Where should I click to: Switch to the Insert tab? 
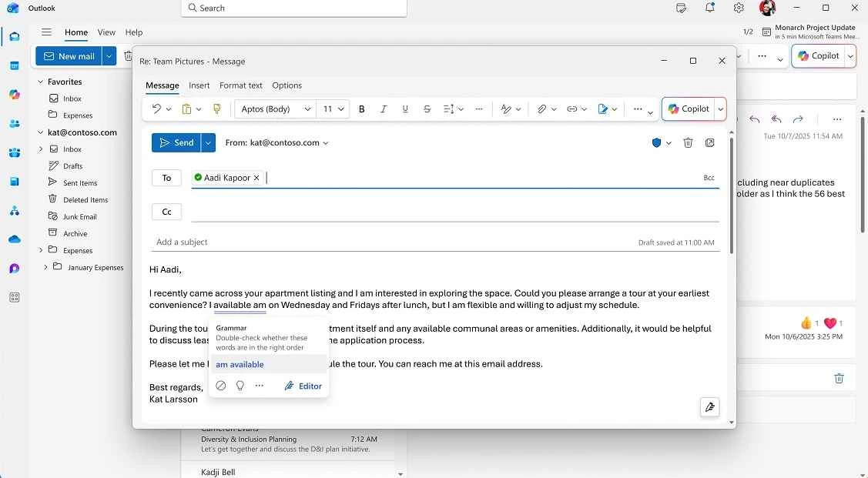[x=199, y=85]
